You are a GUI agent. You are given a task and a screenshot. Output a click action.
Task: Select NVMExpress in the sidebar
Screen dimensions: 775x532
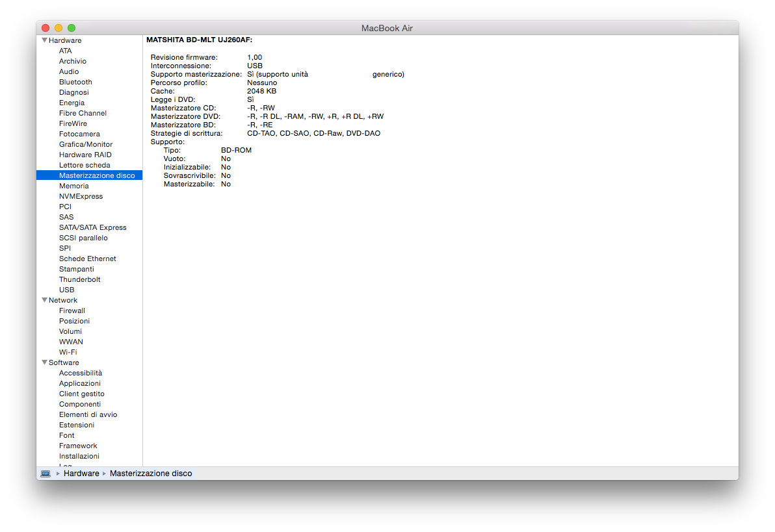tap(81, 196)
